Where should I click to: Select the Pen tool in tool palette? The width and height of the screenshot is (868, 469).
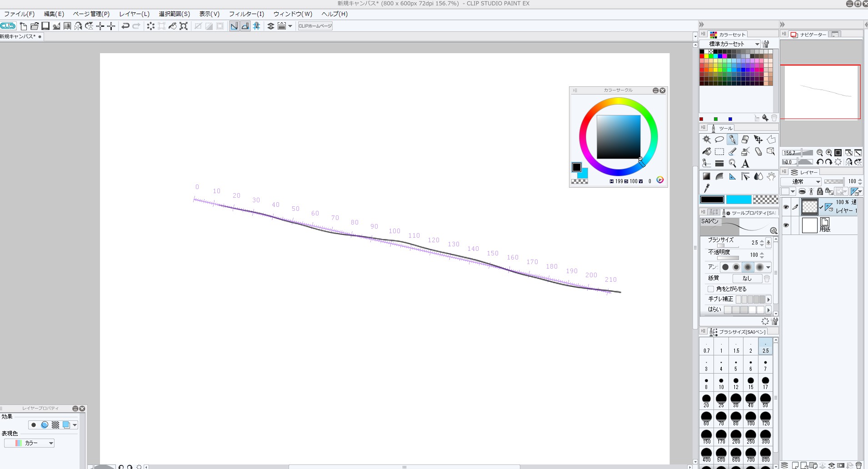pos(732,140)
